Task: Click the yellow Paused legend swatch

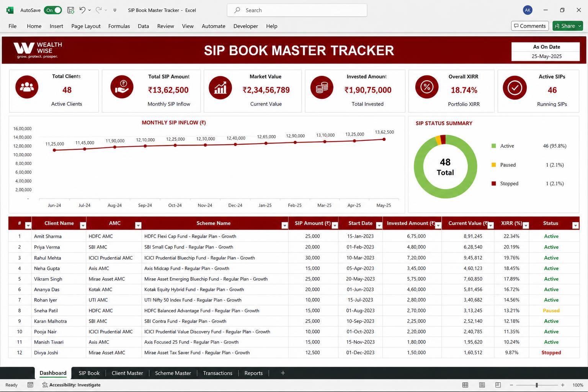Action: point(494,165)
